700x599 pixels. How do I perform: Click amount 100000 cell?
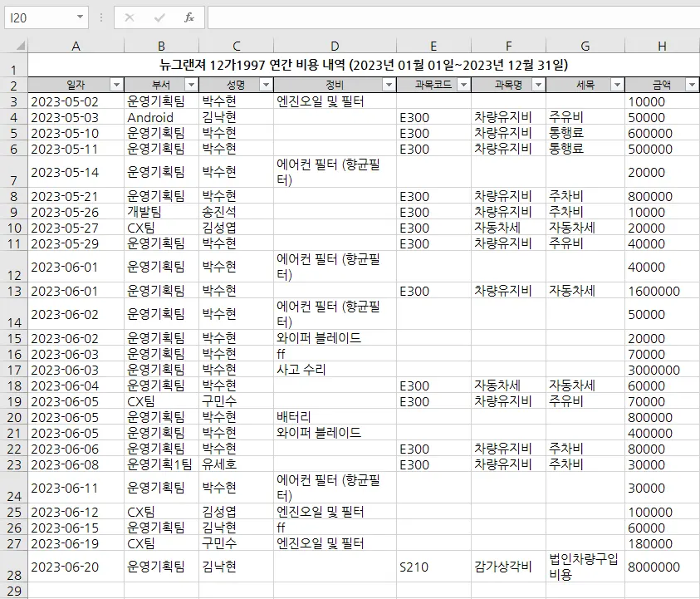[x=662, y=512]
